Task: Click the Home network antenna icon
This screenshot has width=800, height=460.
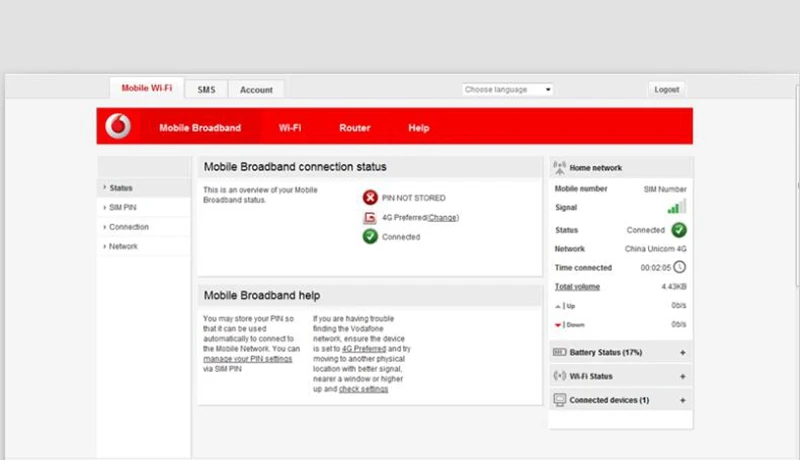Action: tap(560, 168)
